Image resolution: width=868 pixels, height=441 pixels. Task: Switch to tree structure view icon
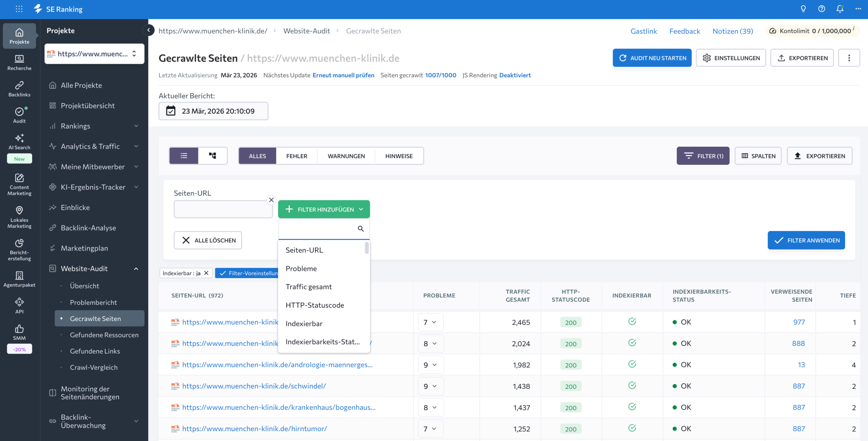tap(213, 156)
